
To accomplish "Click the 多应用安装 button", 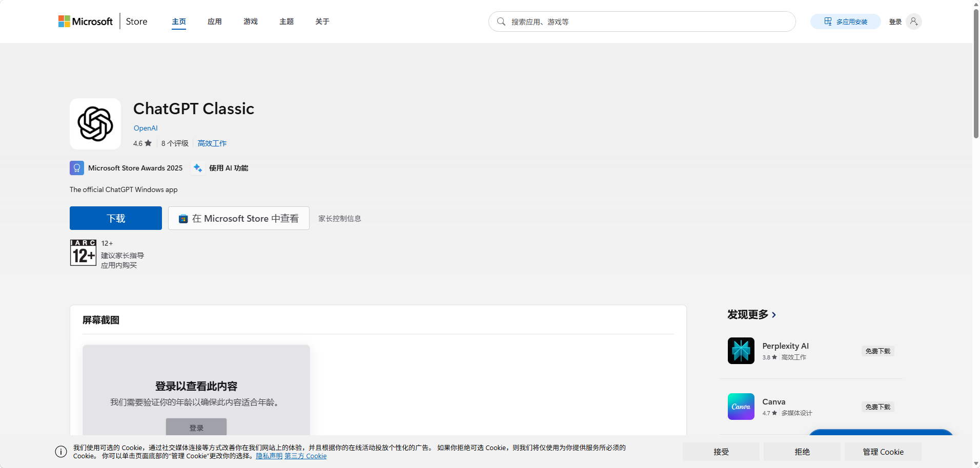I will 845,22.
